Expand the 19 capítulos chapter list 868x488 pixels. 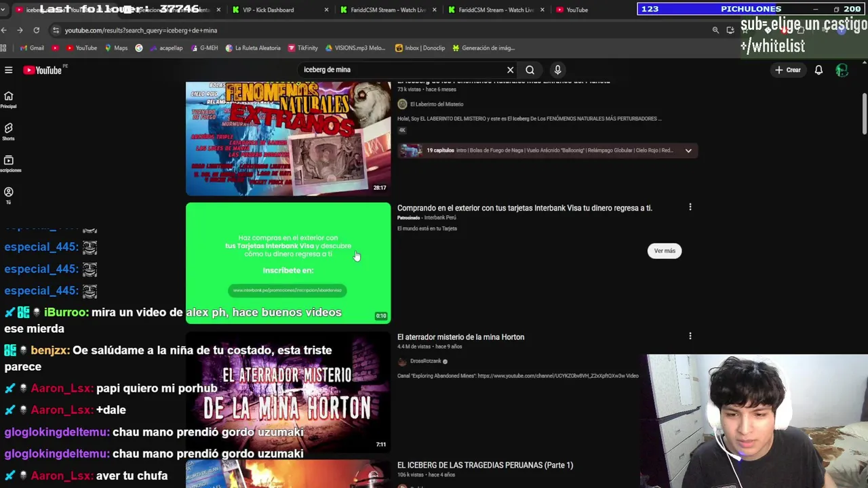pyautogui.click(x=688, y=150)
